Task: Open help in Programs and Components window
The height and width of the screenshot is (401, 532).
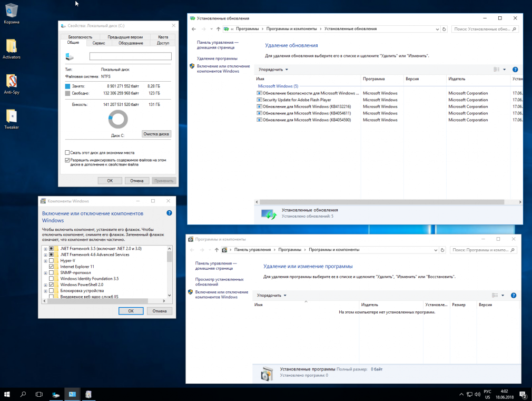Action: (x=514, y=296)
